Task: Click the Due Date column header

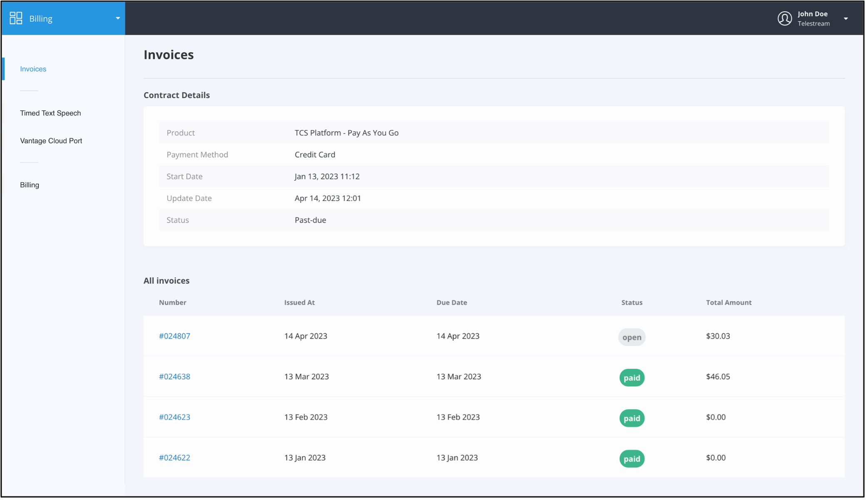Action: [x=451, y=302]
